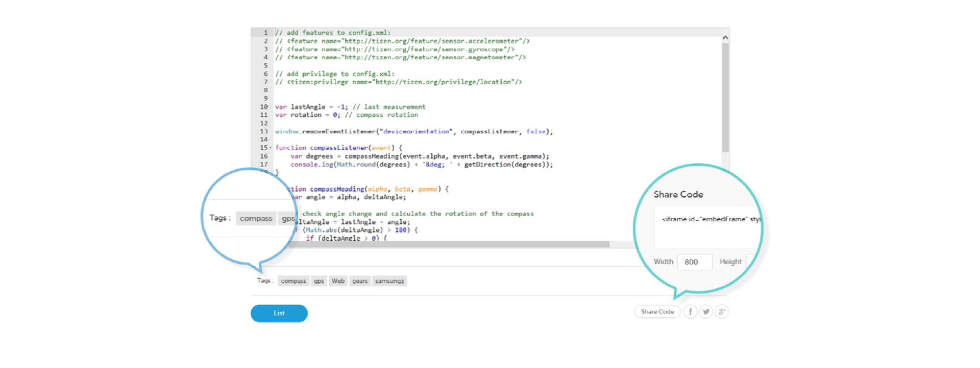Image resolution: width=980 pixels, height=368 pixels.
Task: Click line number 10 in the gutter
Action: (x=264, y=107)
